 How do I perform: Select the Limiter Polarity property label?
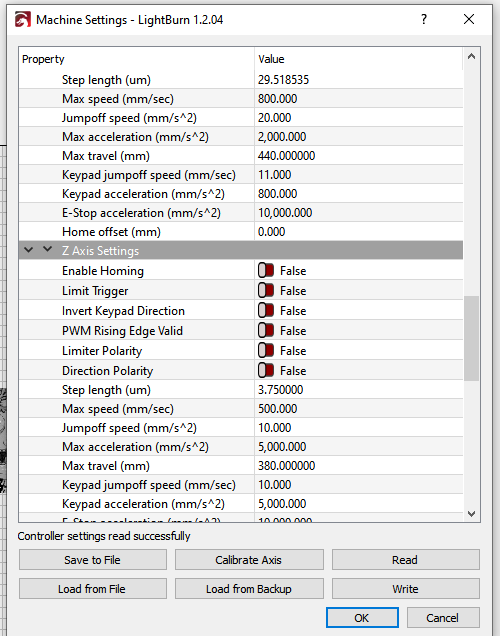pyautogui.click(x=102, y=350)
